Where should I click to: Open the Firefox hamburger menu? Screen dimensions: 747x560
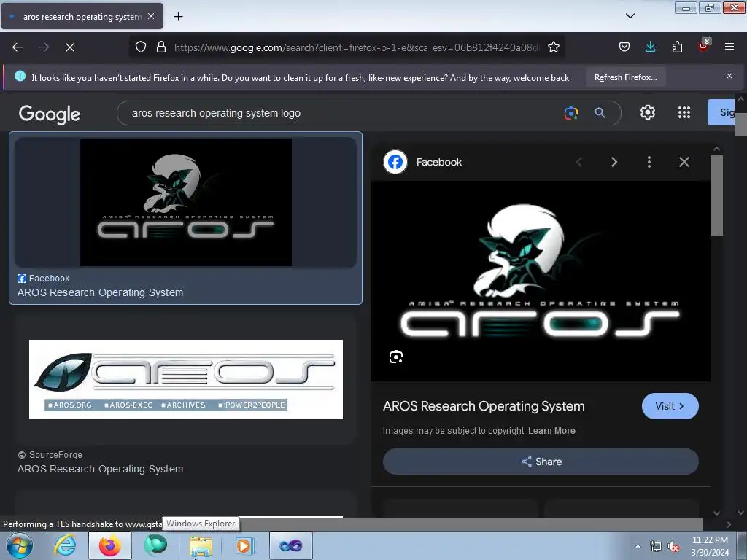[x=729, y=47]
